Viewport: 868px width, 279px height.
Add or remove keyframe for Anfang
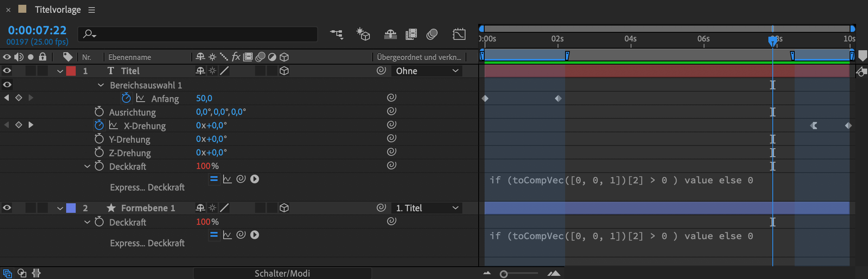tap(18, 98)
